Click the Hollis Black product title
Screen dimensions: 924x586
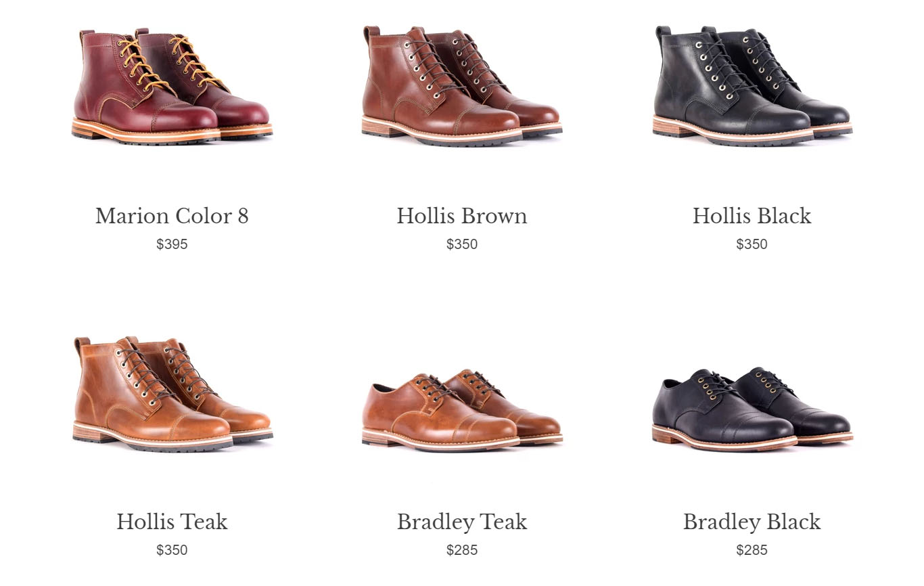[752, 216]
